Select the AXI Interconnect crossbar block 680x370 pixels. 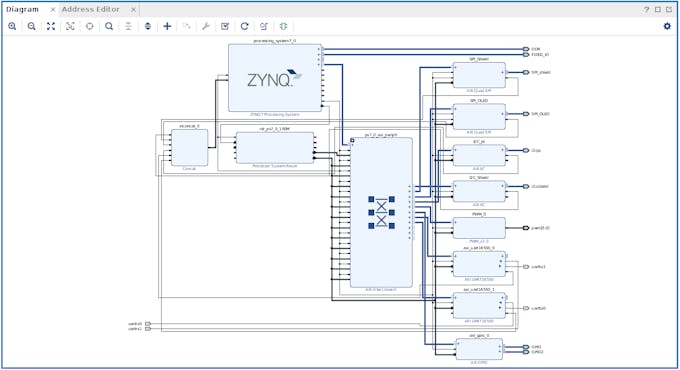tap(381, 213)
